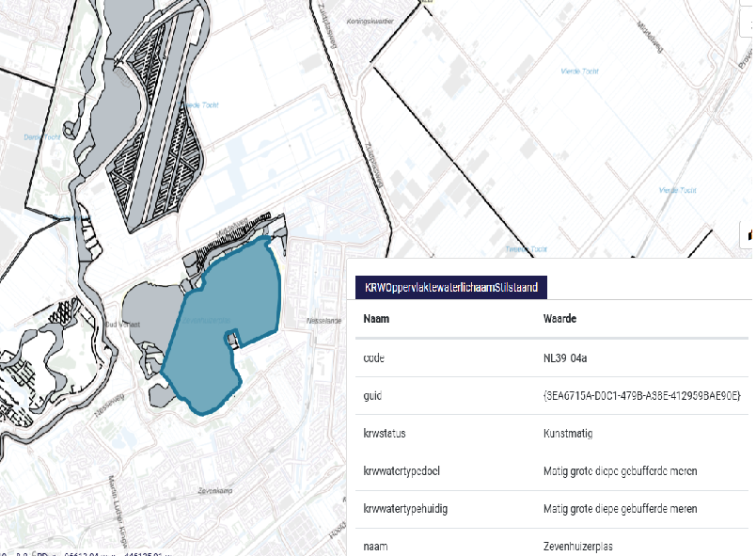Select the krwstatus value Kunstmatig
Screen dimensions: 756x556
tap(568, 434)
